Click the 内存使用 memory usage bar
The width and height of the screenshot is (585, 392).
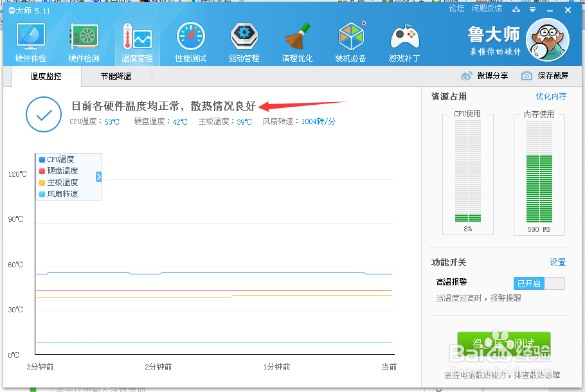pyautogui.click(x=539, y=174)
